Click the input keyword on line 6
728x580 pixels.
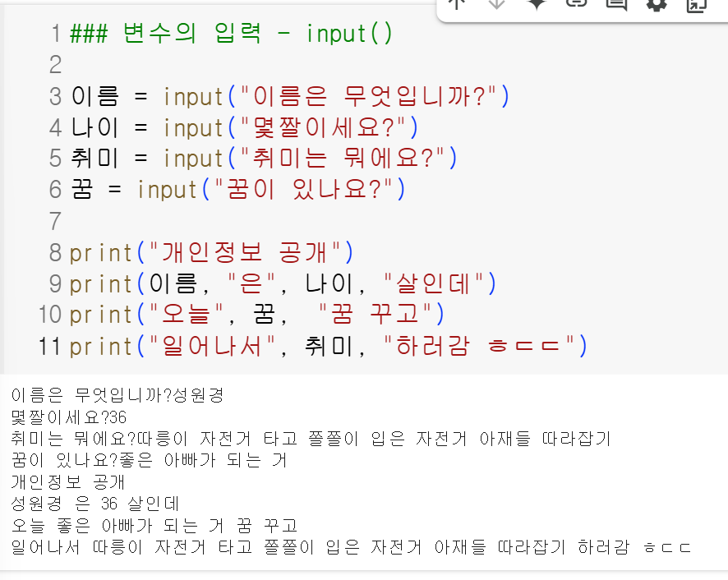tap(168, 191)
